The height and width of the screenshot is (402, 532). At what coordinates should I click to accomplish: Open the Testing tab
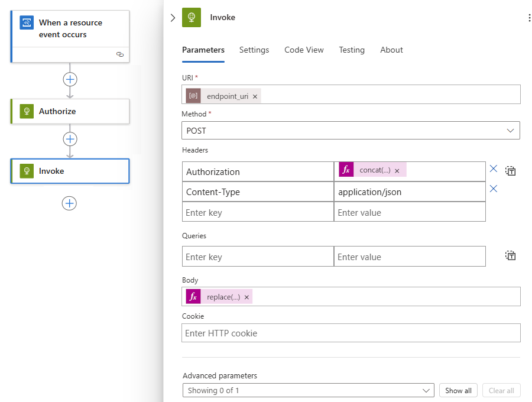click(x=352, y=50)
